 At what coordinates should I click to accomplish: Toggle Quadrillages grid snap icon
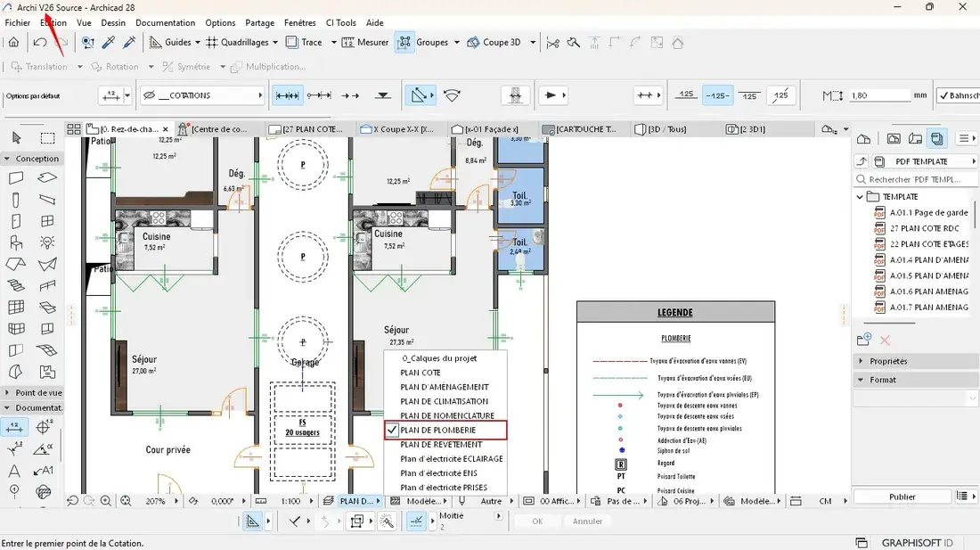212,43
